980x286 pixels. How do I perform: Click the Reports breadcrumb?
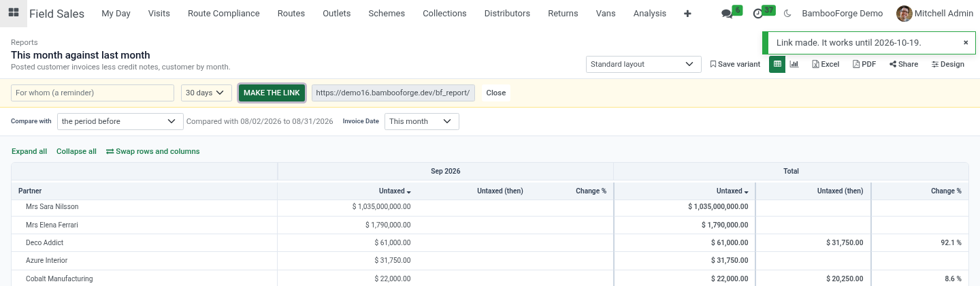coord(24,42)
